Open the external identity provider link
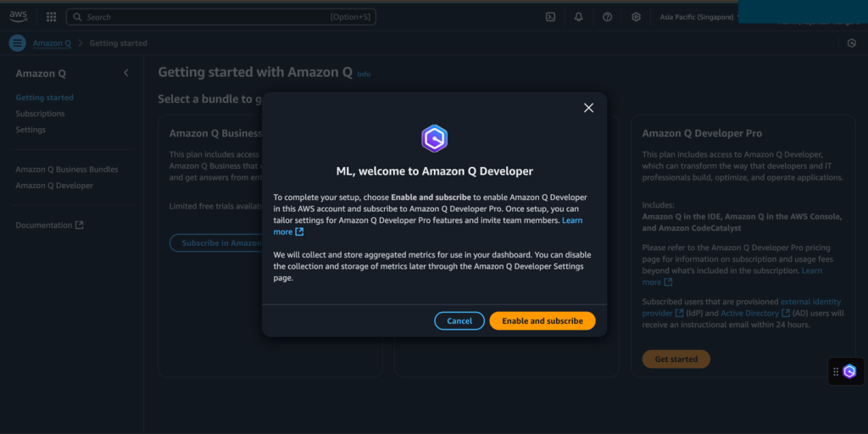The width and height of the screenshot is (868, 434). 810,302
